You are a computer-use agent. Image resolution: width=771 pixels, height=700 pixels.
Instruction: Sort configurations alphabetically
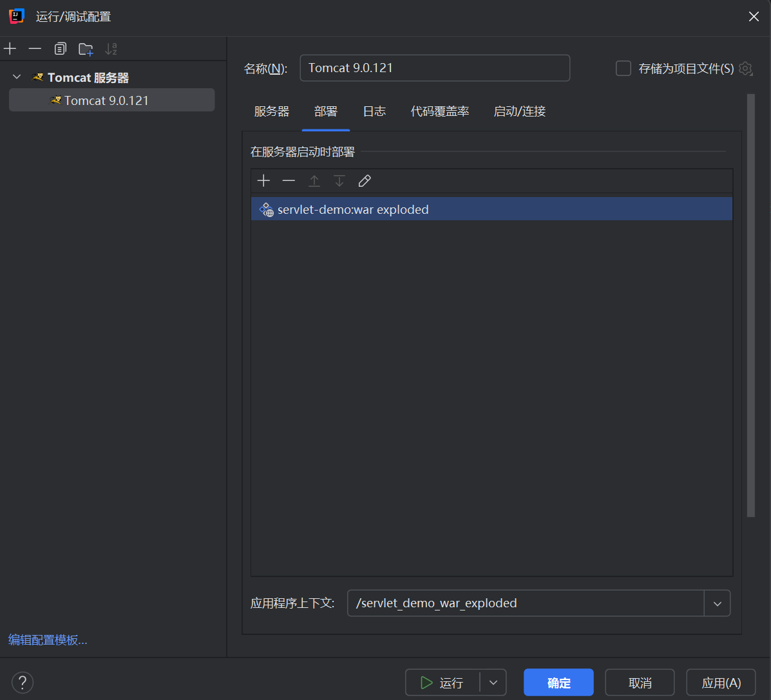[x=111, y=49]
